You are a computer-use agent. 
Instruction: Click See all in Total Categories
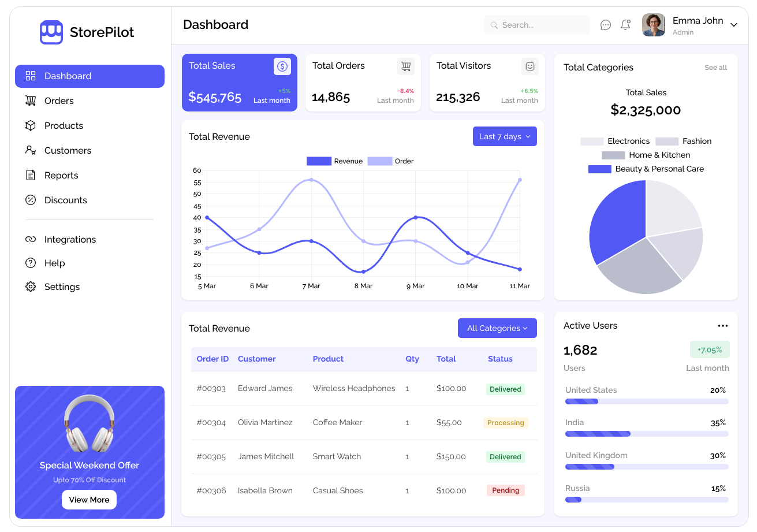coord(715,68)
